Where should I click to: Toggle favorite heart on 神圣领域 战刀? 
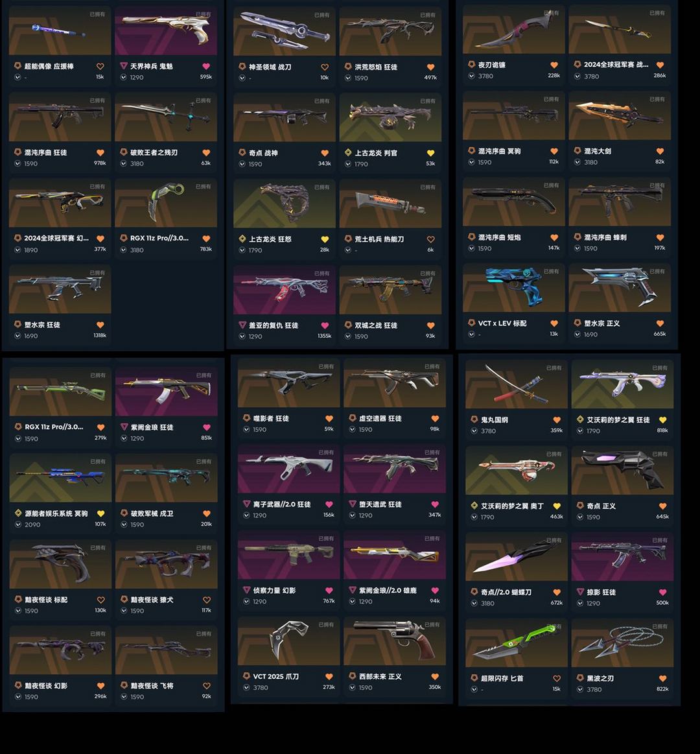coord(325,67)
